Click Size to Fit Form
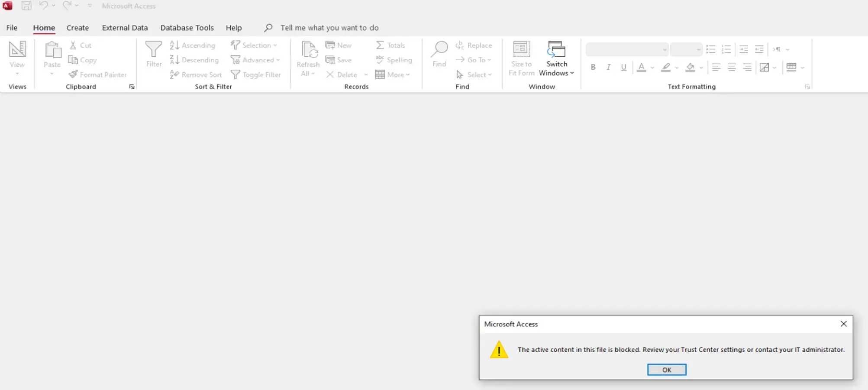Screen dimensions: 868x390 (x=521, y=59)
